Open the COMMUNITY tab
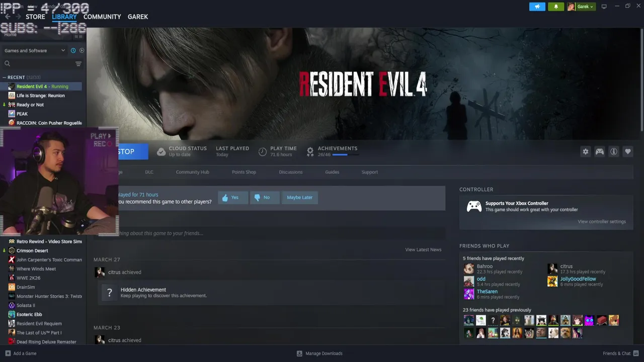 click(102, 17)
